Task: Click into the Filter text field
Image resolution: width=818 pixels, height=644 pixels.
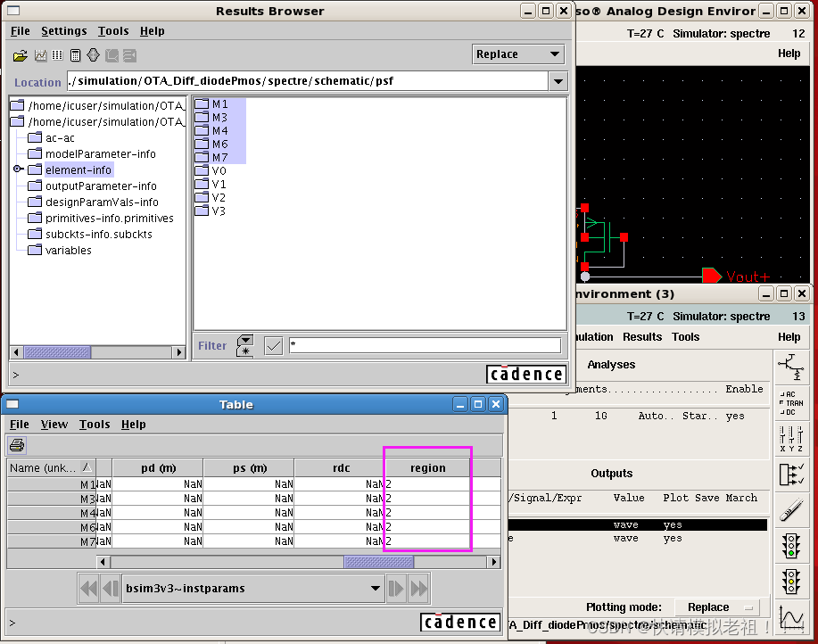Action: tap(426, 344)
